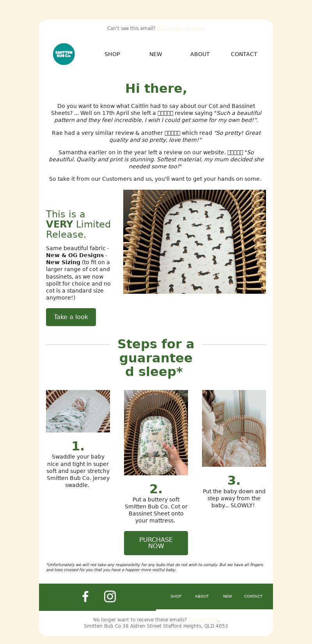Click the Smitten Bub Co. logo

[64, 54]
